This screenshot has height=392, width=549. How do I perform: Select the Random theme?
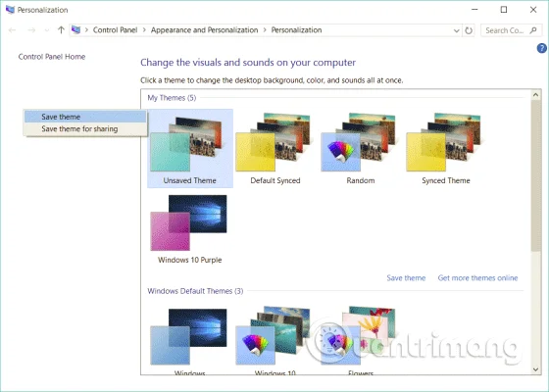pos(361,148)
